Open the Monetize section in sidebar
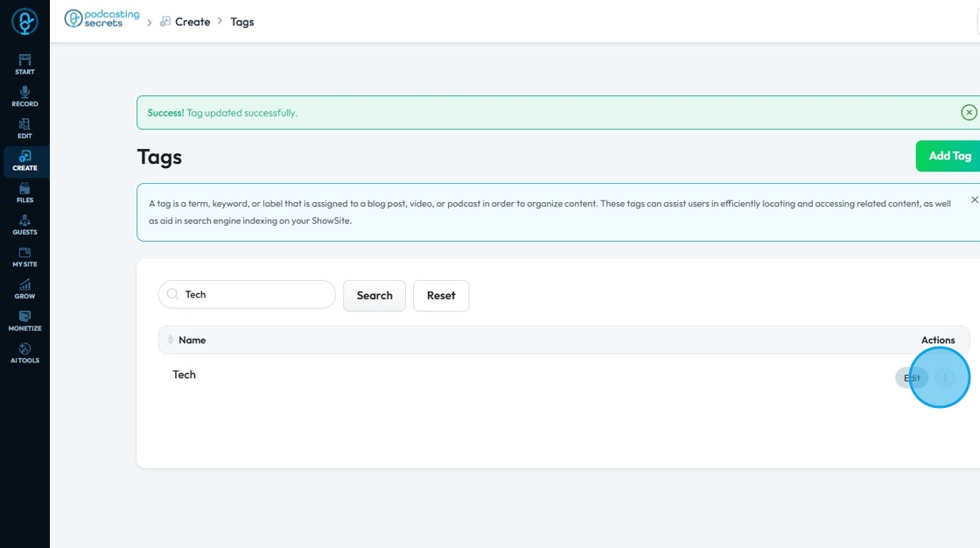 click(x=25, y=321)
